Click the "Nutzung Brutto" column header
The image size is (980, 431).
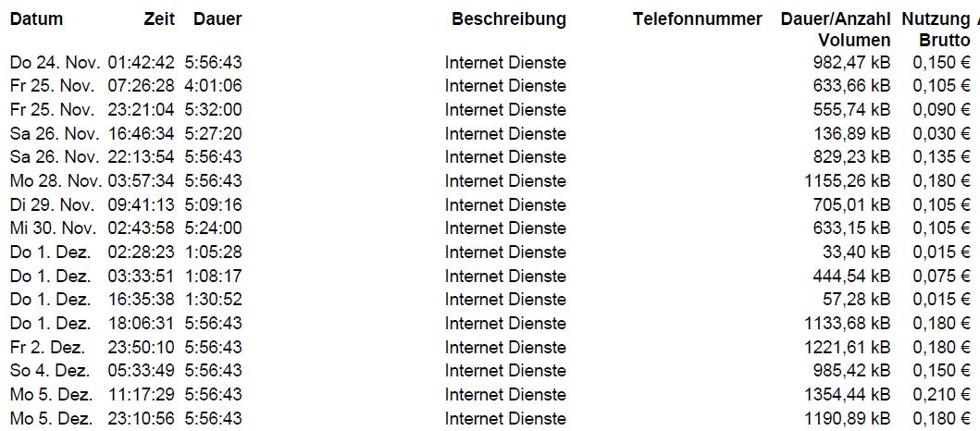[938, 30]
